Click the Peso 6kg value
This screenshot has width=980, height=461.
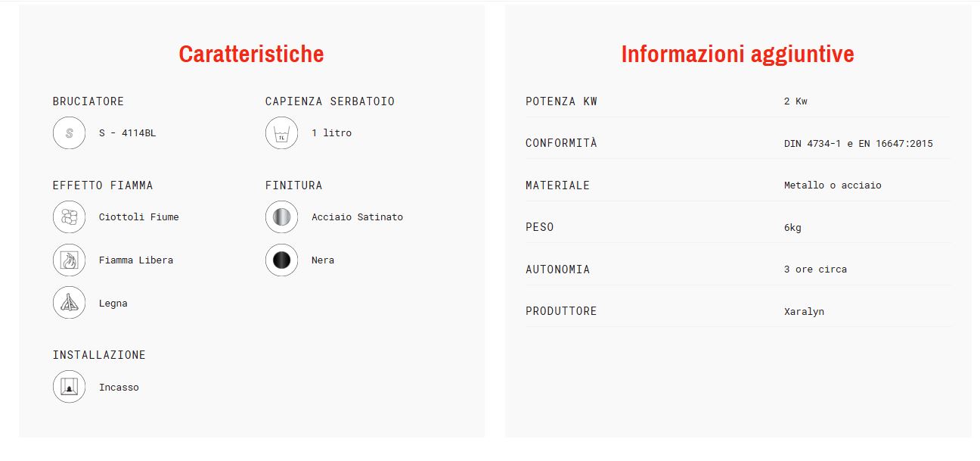792,228
